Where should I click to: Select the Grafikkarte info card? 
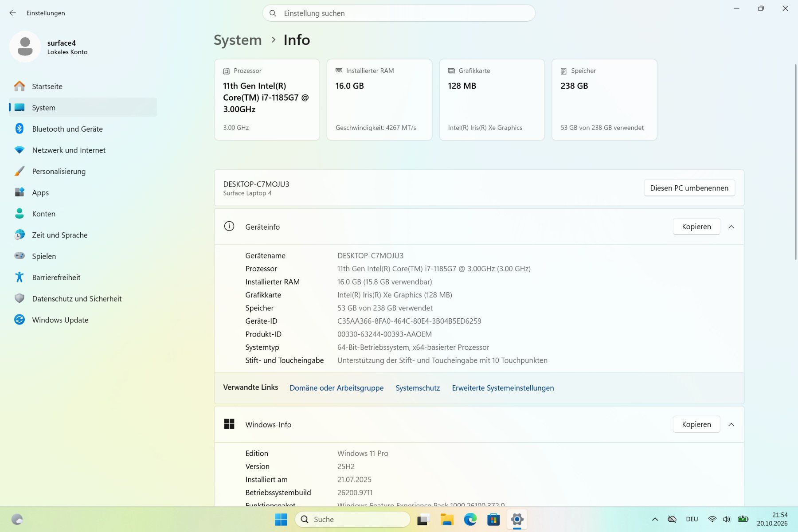[492, 100]
